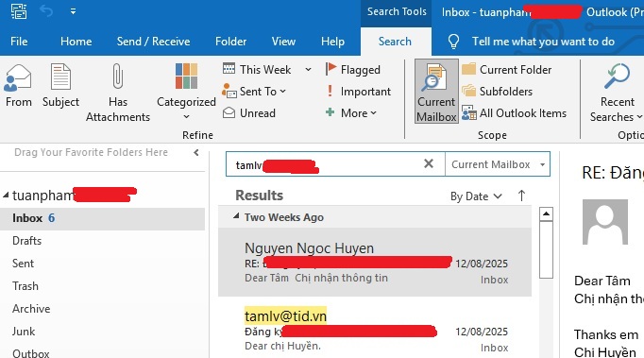The height and width of the screenshot is (358, 644).
Task: Filter results by Subject icon
Action: pyautogui.click(x=60, y=77)
